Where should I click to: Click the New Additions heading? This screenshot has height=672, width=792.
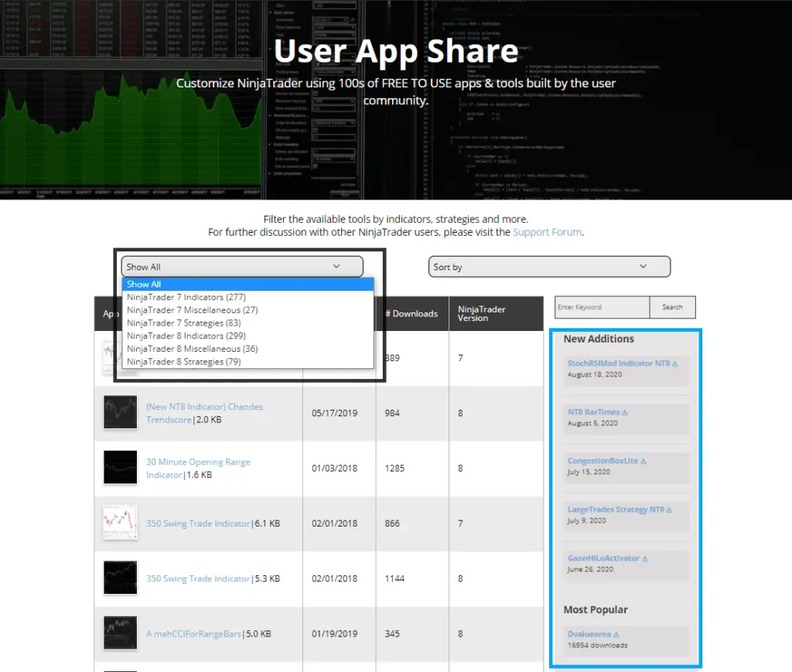599,339
